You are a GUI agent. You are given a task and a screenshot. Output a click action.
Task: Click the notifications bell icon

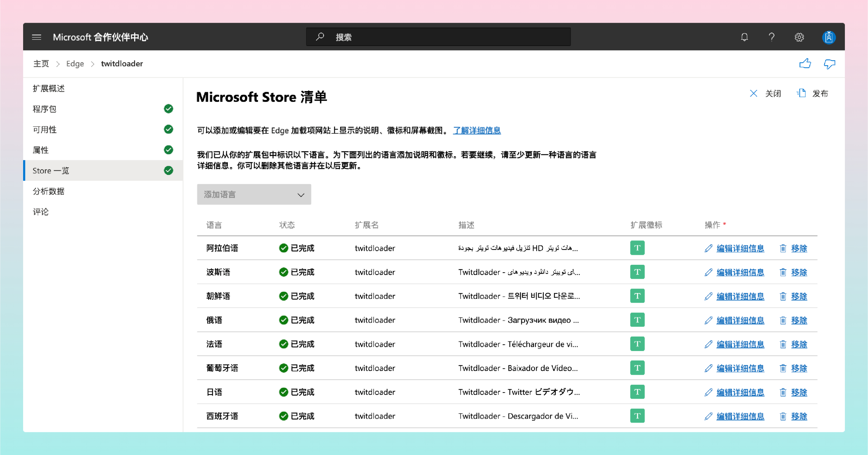point(744,37)
